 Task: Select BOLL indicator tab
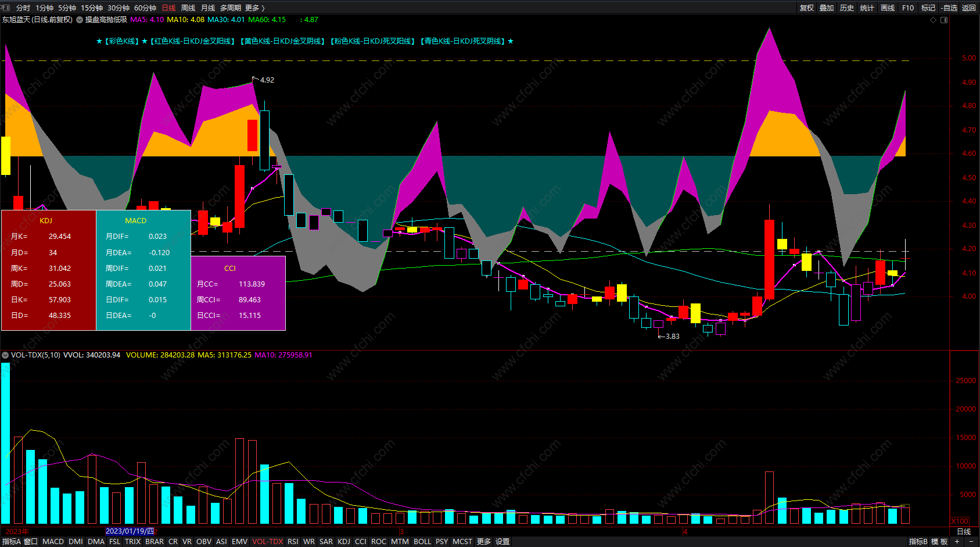422,542
